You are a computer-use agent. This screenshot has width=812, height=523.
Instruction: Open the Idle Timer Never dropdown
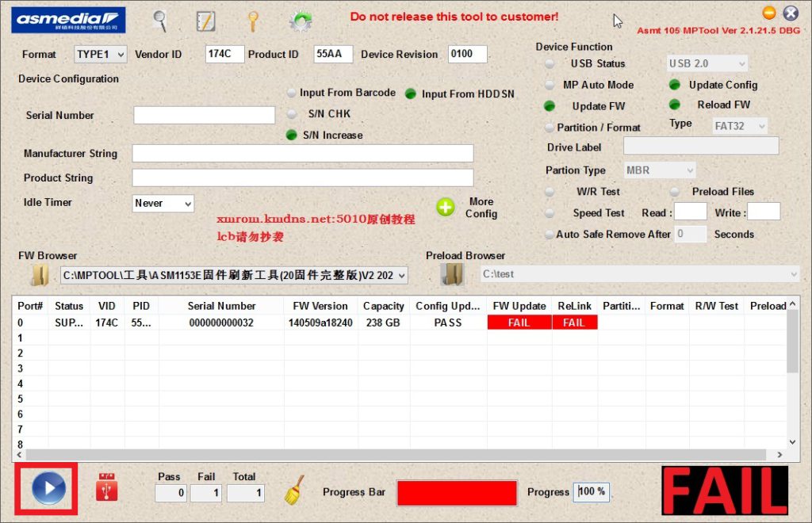coord(163,204)
